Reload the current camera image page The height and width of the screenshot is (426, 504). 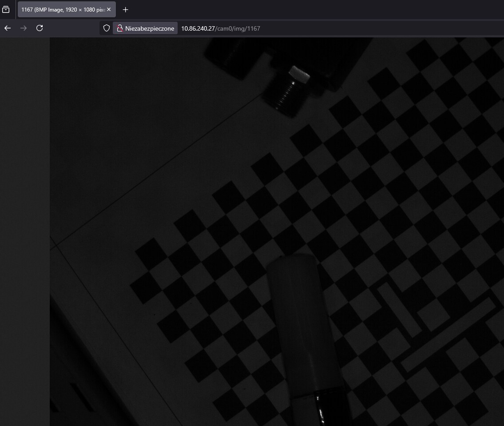click(x=40, y=28)
